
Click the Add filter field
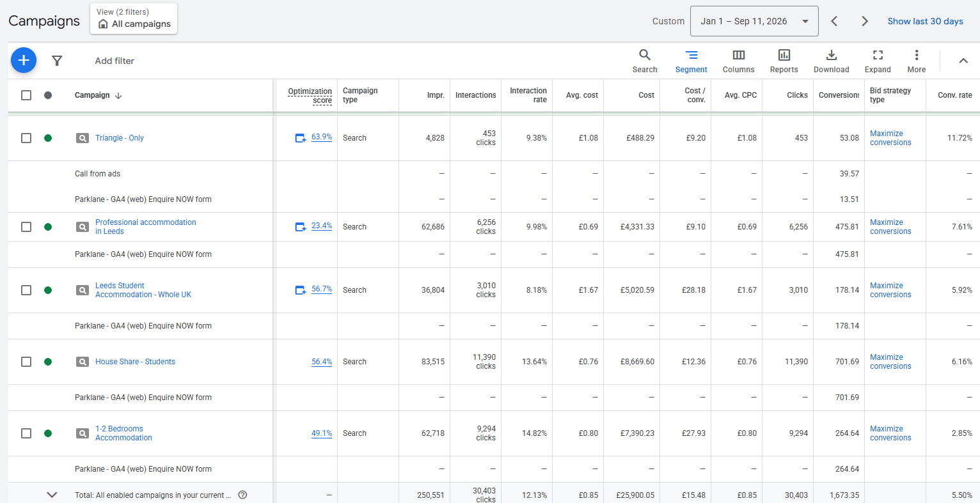tap(115, 61)
